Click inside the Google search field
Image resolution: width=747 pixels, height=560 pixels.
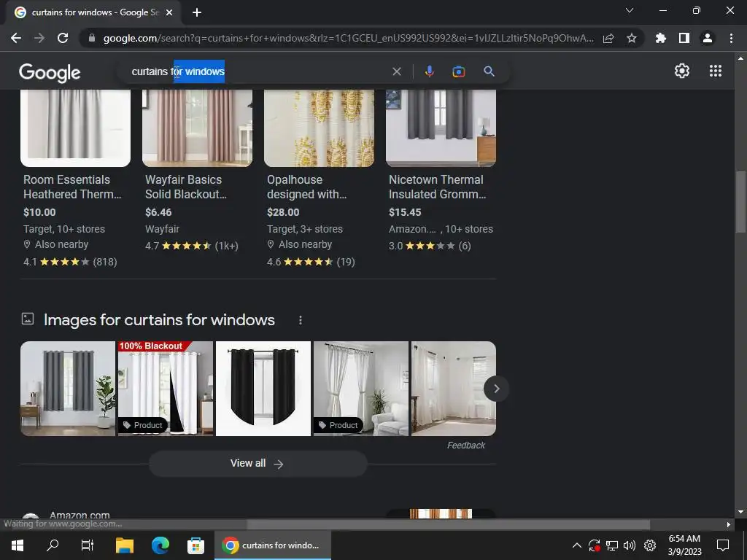point(258,71)
